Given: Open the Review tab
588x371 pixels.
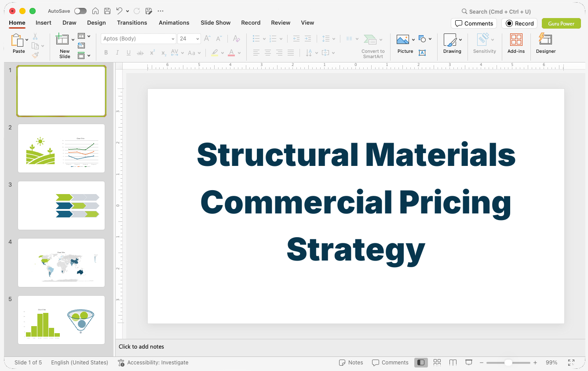Looking at the screenshot, I should (281, 23).
